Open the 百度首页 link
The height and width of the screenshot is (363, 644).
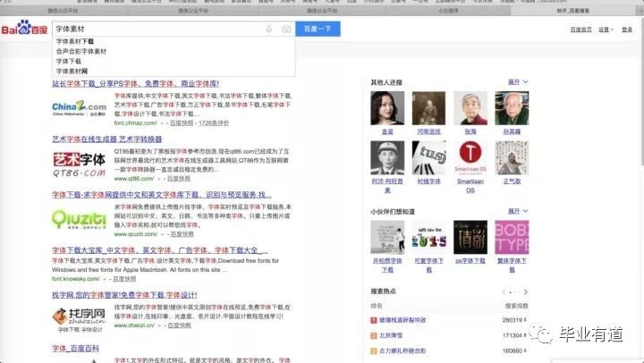[580, 30]
